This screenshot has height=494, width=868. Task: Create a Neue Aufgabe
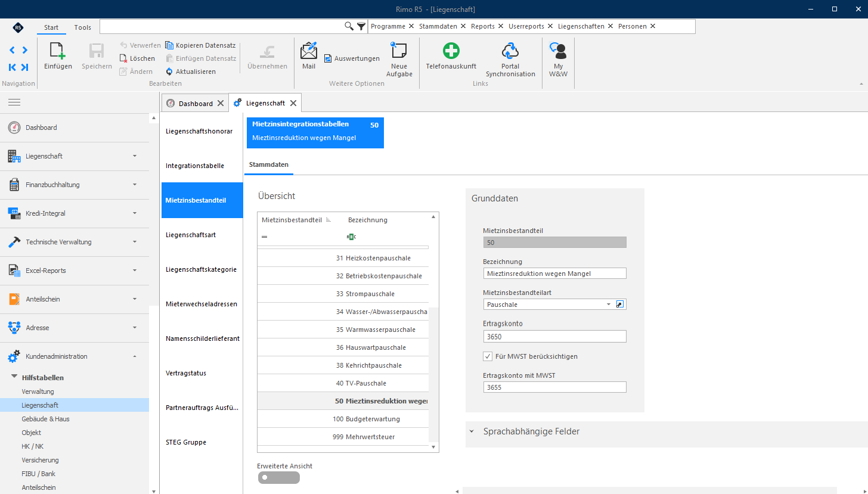point(399,59)
